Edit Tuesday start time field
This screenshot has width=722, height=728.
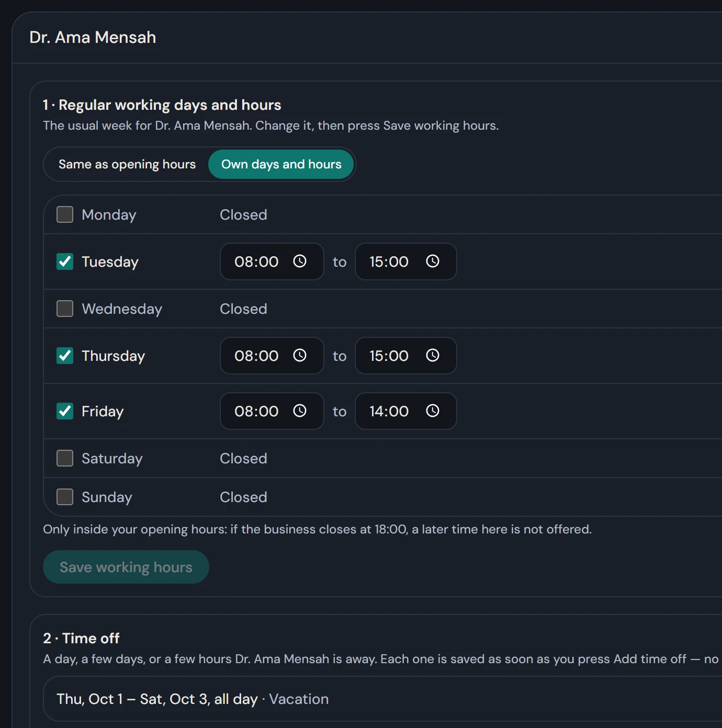tap(272, 261)
